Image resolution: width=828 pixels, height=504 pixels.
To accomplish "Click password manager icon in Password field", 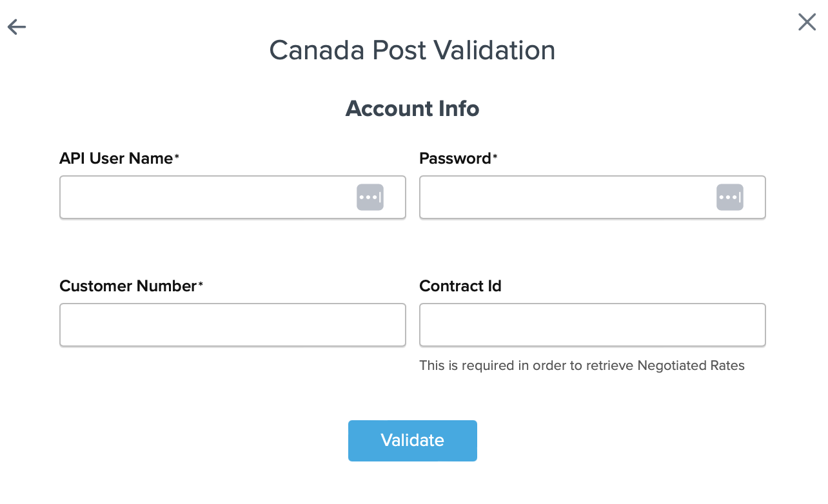I will coord(729,197).
